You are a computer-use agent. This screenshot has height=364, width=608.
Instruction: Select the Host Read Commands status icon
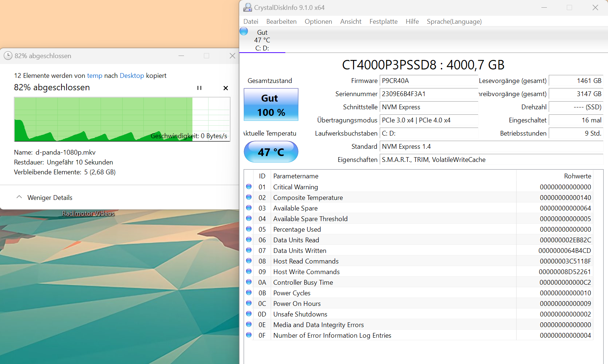pos(249,261)
